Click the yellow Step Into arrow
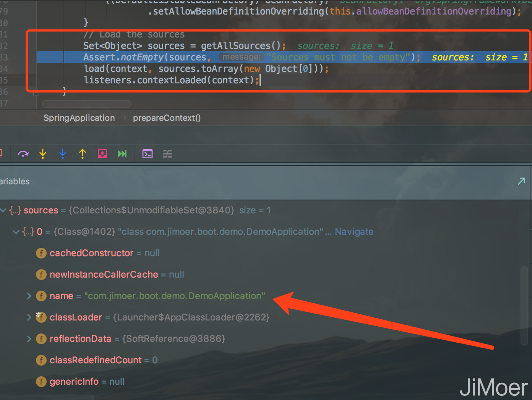 43,154
